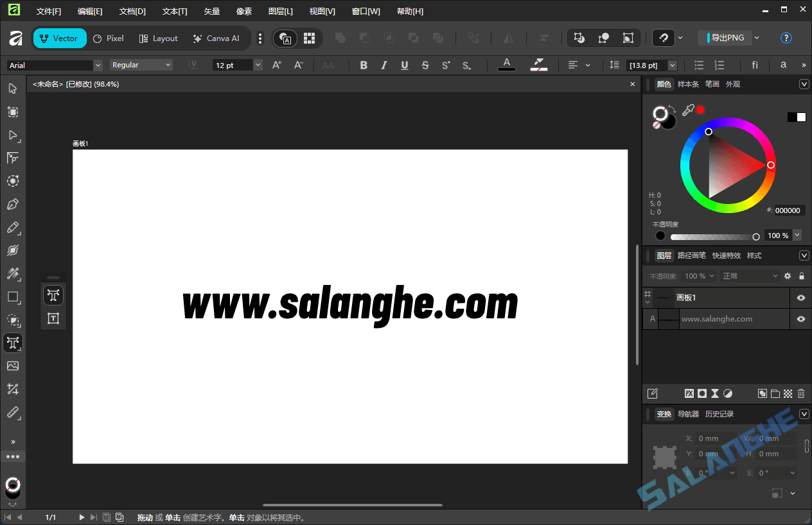
Task: Select the Pen tool
Action: [x=13, y=204]
